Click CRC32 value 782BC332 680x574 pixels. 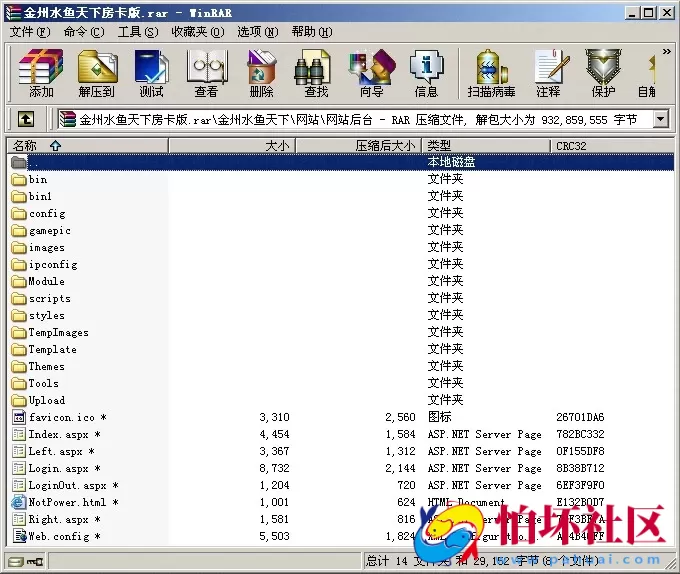click(x=580, y=434)
